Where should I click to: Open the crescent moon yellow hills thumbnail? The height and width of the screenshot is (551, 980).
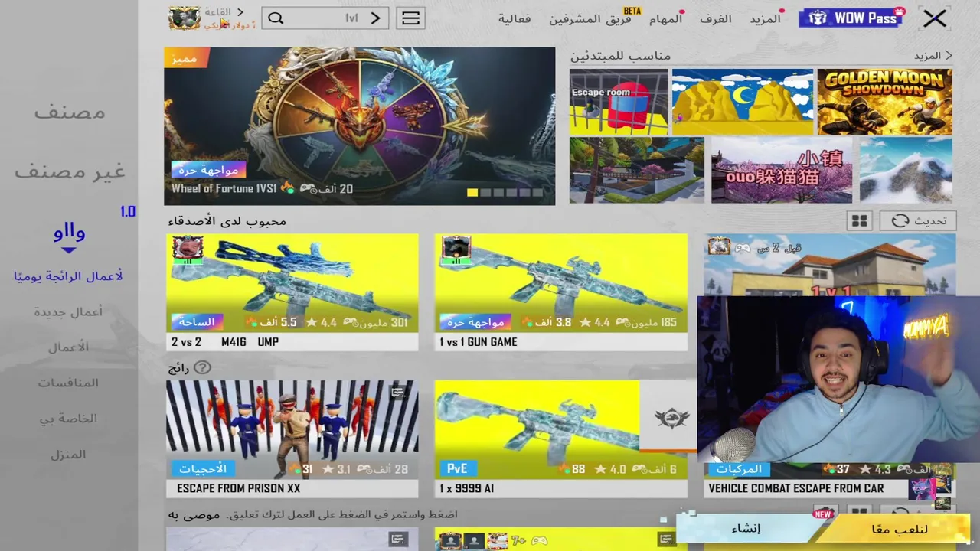[743, 102]
